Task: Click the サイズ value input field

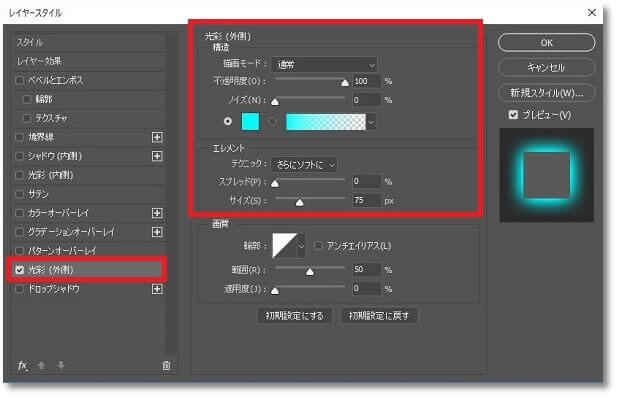Action: (367, 201)
